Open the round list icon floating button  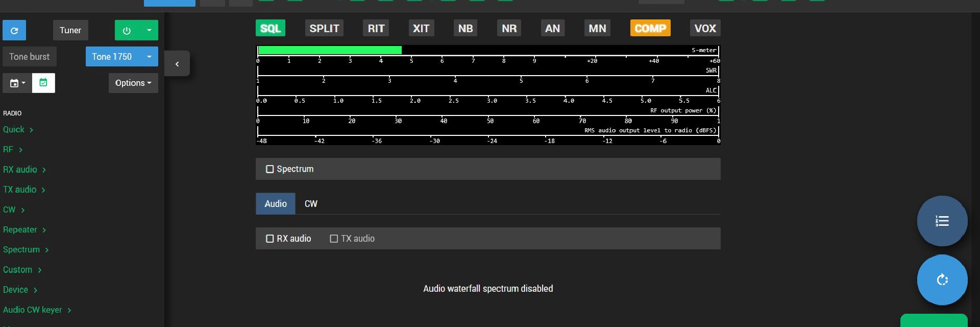pyautogui.click(x=942, y=221)
